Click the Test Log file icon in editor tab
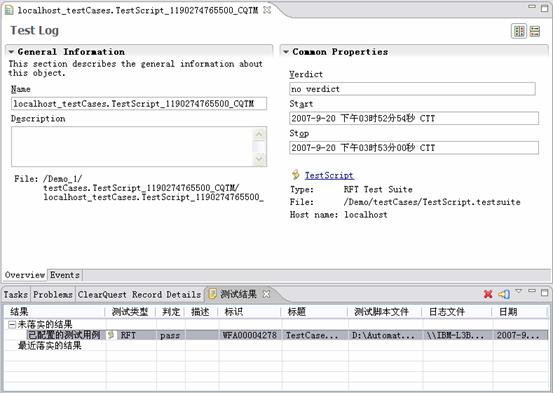The image size is (553, 393). coord(9,10)
